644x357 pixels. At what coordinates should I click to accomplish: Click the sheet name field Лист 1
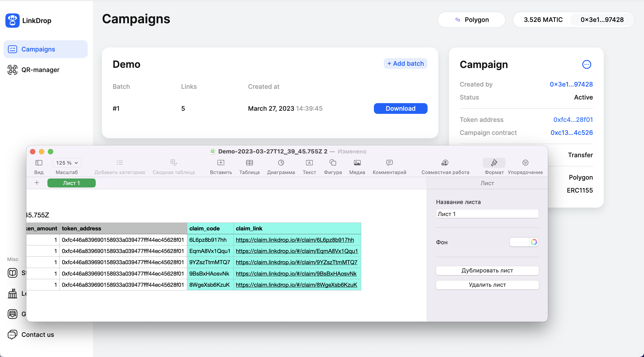[x=487, y=214]
